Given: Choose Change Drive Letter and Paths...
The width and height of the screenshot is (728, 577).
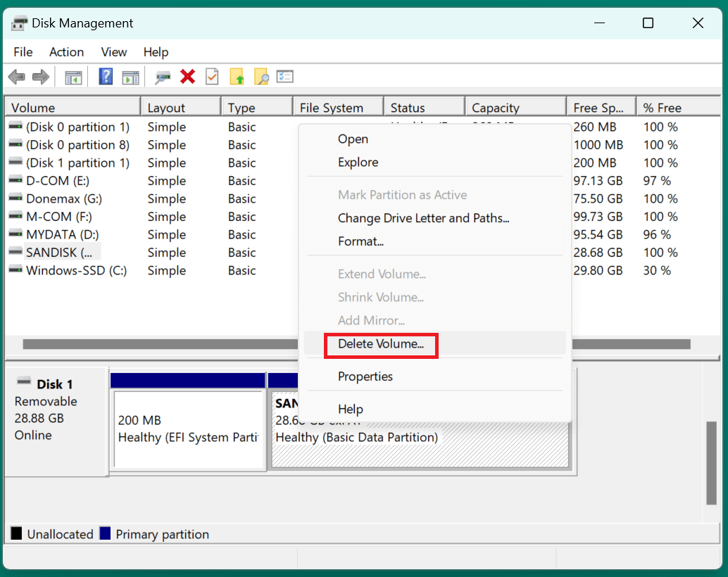Looking at the screenshot, I should [x=423, y=218].
